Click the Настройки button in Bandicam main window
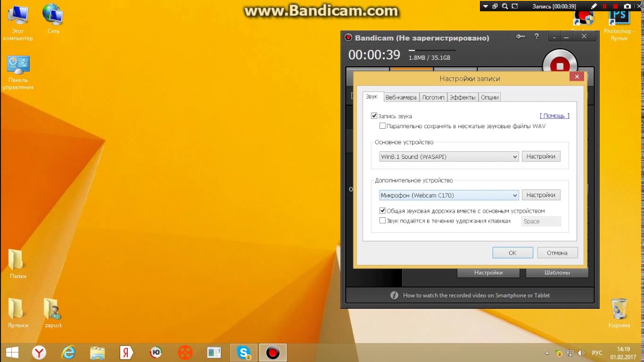 pos(488,273)
